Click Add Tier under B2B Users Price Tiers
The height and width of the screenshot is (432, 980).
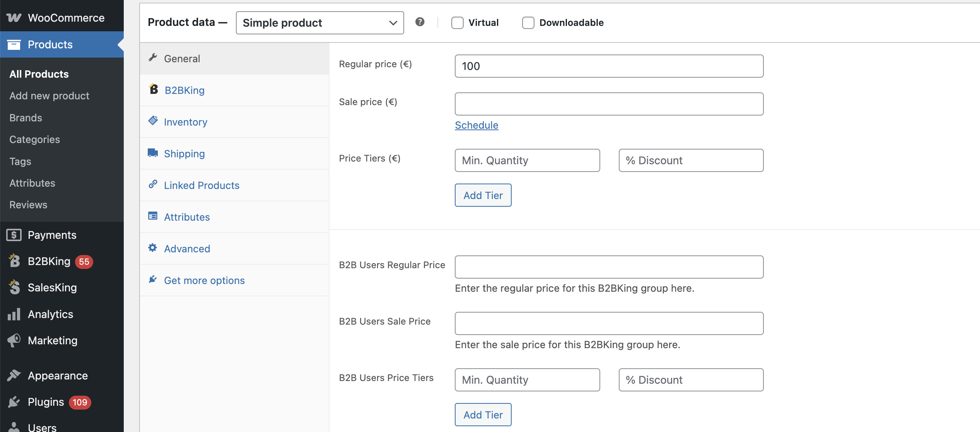coord(483,415)
